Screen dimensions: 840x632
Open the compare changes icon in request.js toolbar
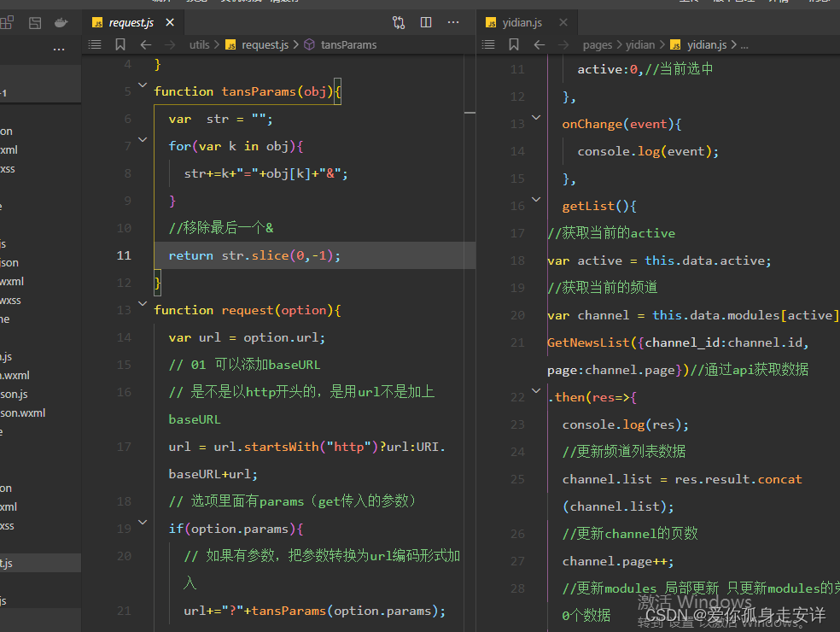click(x=399, y=22)
